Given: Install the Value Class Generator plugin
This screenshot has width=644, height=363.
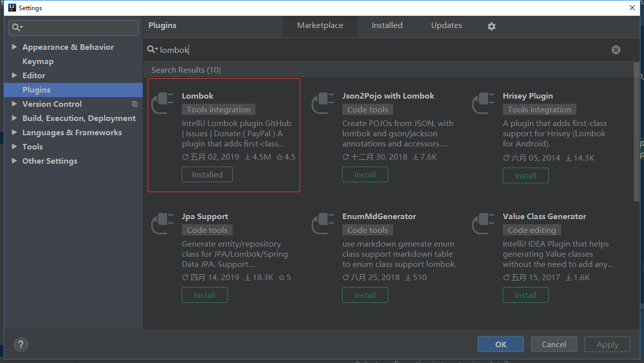Looking at the screenshot, I should pyautogui.click(x=526, y=295).
